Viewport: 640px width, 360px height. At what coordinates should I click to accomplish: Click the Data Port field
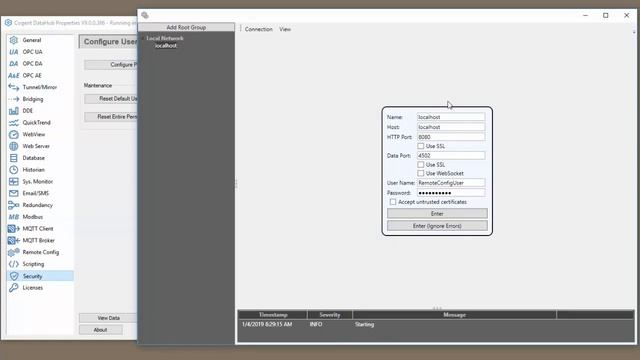tap(451, 156)
